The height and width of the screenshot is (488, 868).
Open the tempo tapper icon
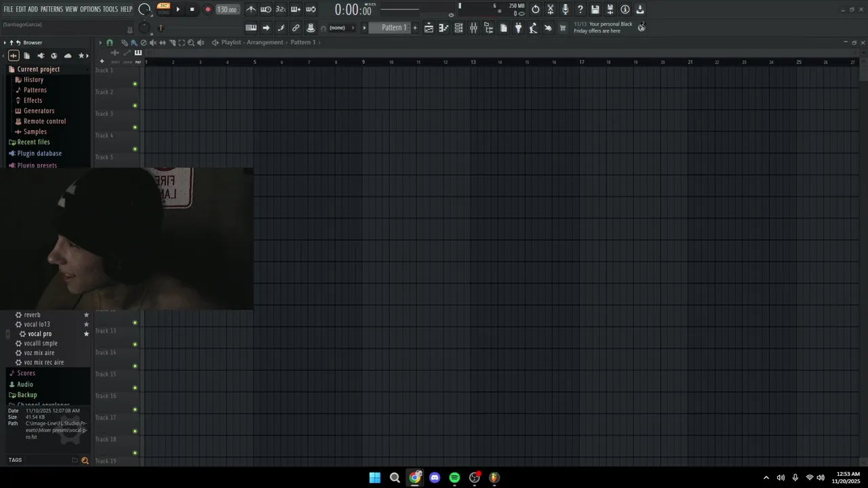click(533, 28)
